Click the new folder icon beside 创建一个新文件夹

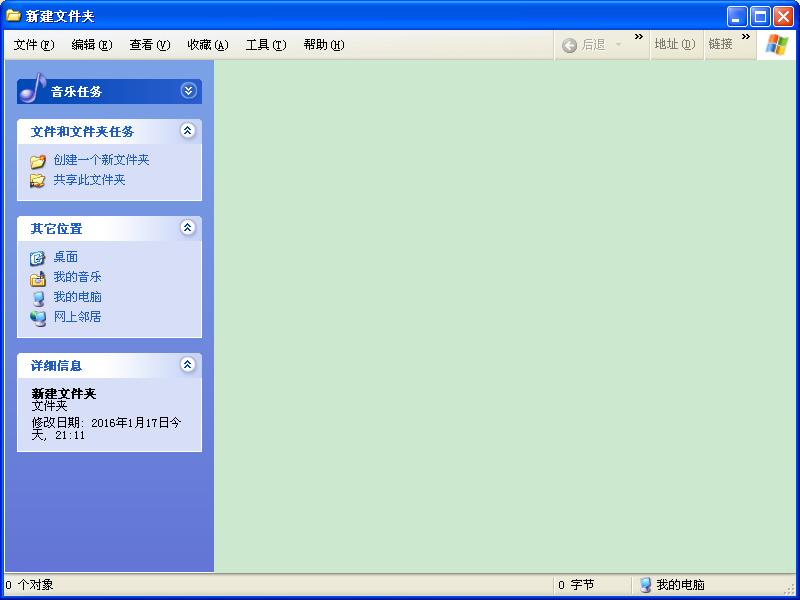(38, 161)
